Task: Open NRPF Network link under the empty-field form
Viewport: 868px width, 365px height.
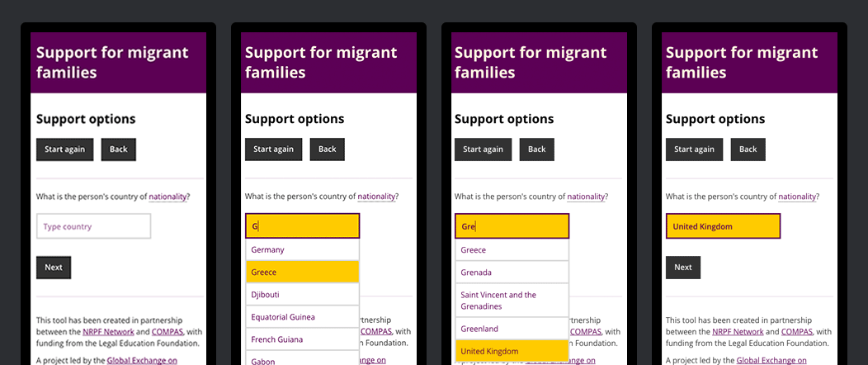Action: pyautogui.click(x=113, y=332)
